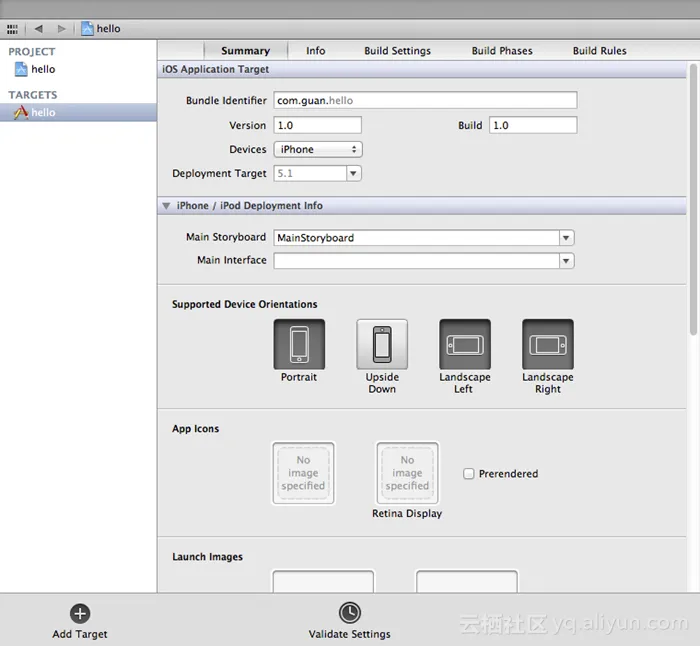Toggle Landscape Left orientation
This screenshot has height=646, width=700.
[x=465, y=344]
